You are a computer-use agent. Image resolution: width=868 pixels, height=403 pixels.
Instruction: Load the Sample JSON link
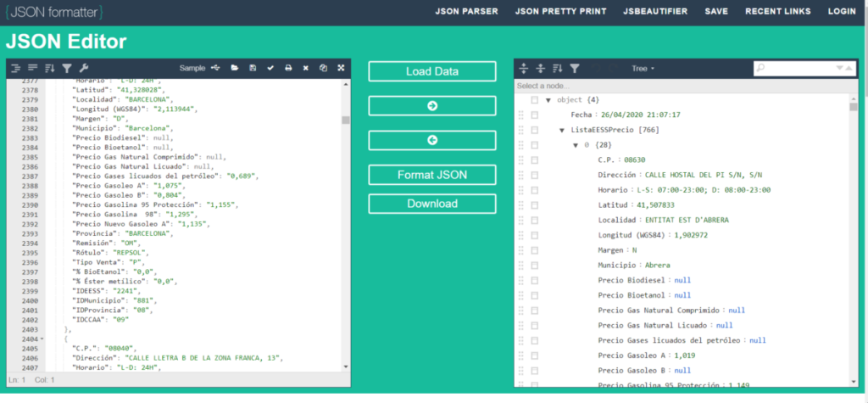192,68
